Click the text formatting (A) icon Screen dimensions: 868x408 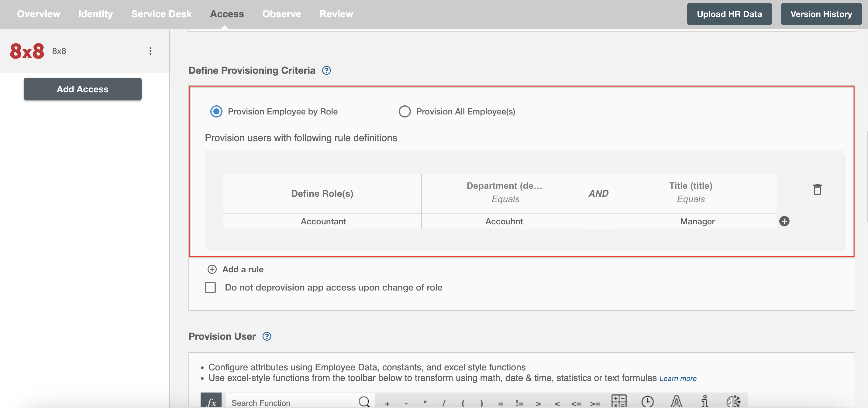(x=676, y=401)
